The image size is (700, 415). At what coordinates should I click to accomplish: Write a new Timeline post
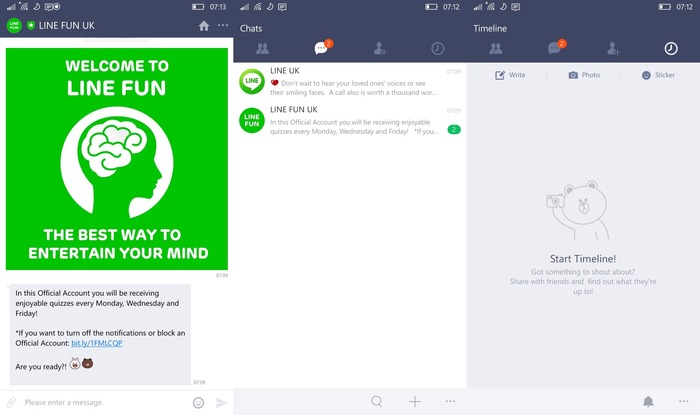[x=510, y=75]
